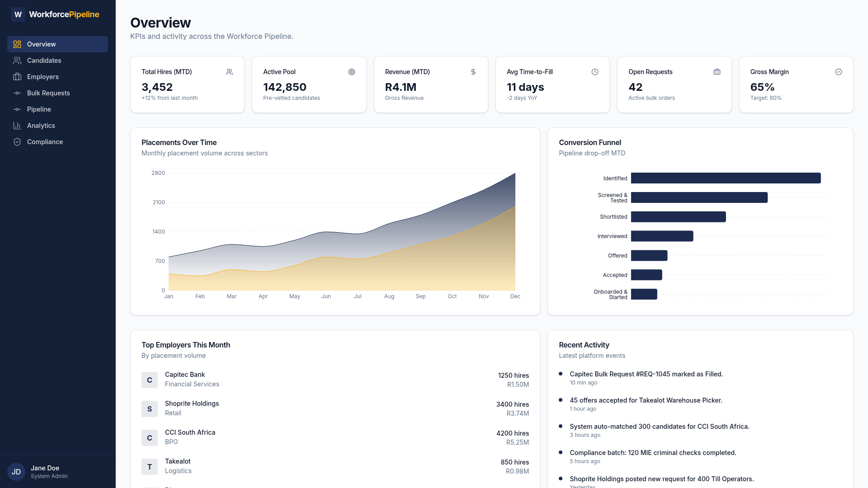This screenshot has height=488, width=868.
Task: Click the Target: 60% note
Action: pos(766,98)
